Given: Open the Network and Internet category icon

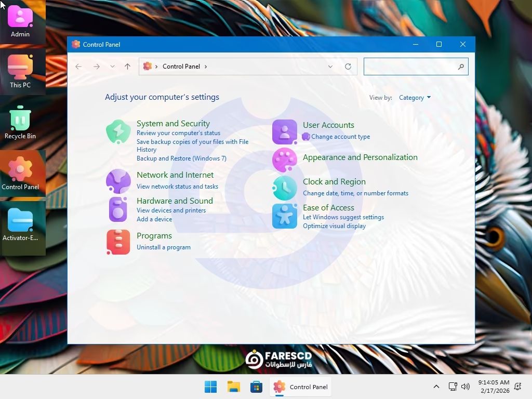Looking at the screenshot, I should click(118, 181).
